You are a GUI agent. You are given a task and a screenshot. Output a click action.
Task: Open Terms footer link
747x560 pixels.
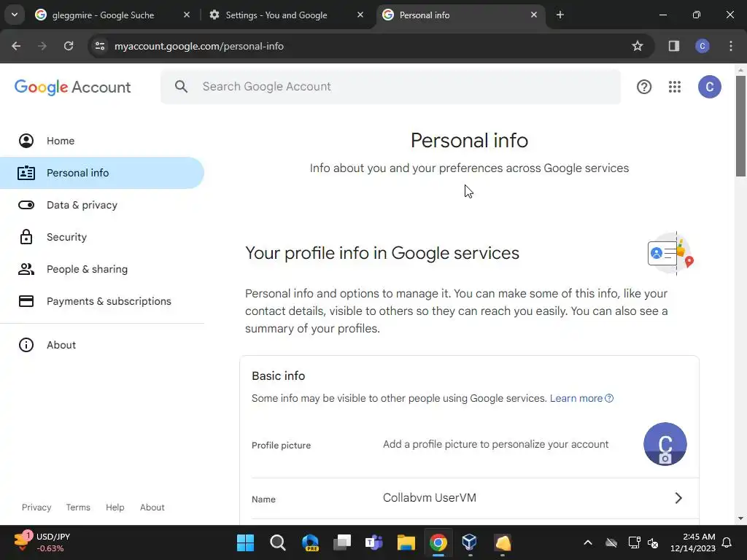click(x=78, y=507)
